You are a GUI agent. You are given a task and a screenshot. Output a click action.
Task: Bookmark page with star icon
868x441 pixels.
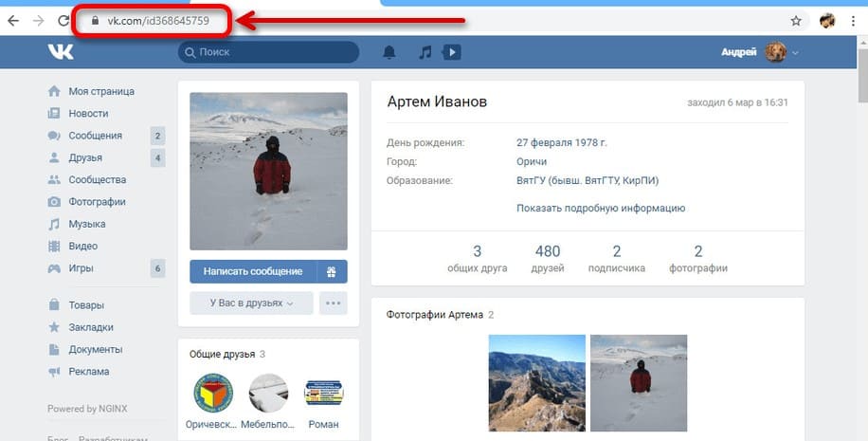point(796,21)
